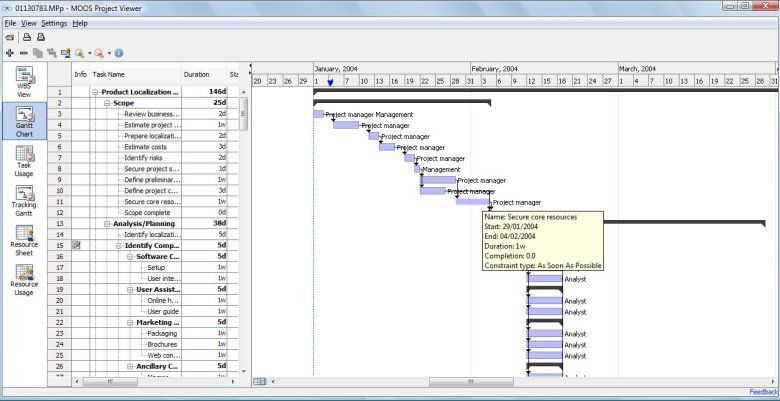The image size is (780, 401).
Task: Show the Resource Sheet view
Action: coord(24,240)
